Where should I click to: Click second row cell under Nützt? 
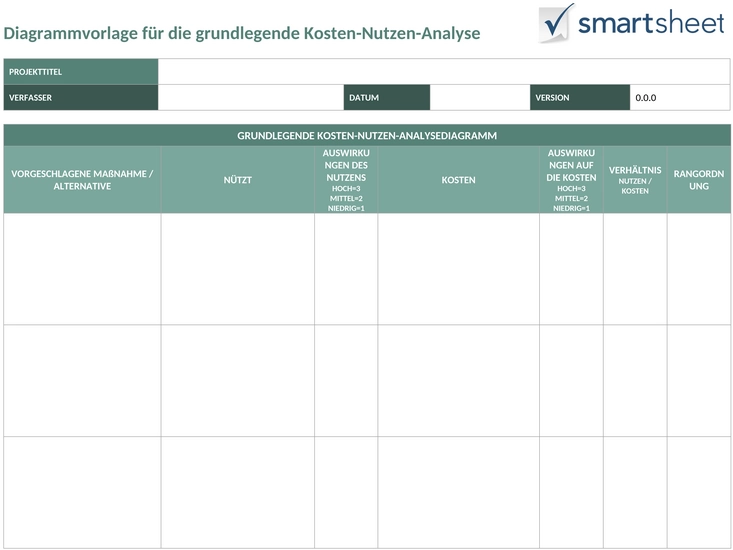coord(237,381)
